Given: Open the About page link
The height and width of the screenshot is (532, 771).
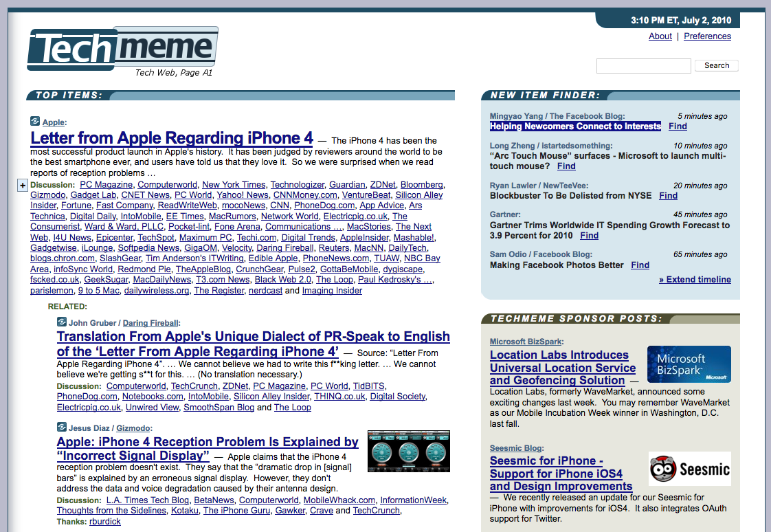Looking at the screenshot, I should click(x=660, y=36).
